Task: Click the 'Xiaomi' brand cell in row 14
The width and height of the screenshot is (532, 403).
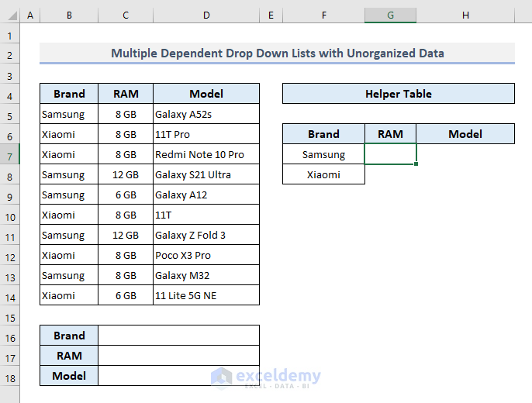Action: 69,295
